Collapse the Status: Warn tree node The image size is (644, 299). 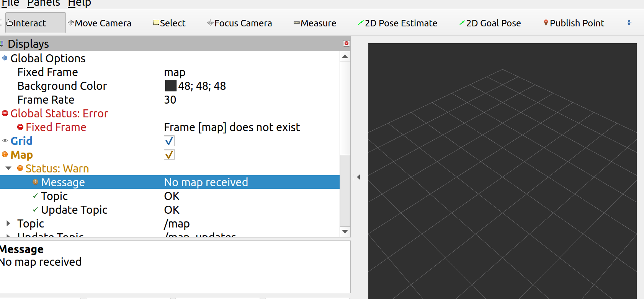[8, 168]
